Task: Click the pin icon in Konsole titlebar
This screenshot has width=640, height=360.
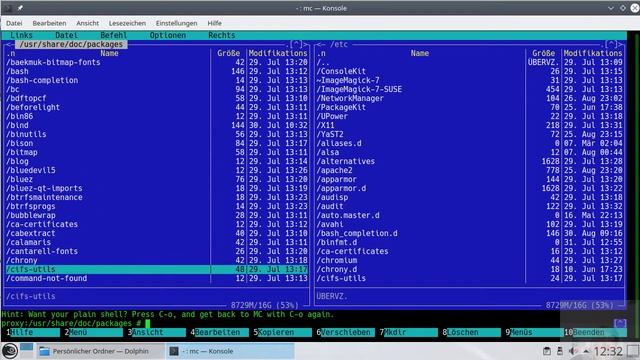Action: click(20, 8)
